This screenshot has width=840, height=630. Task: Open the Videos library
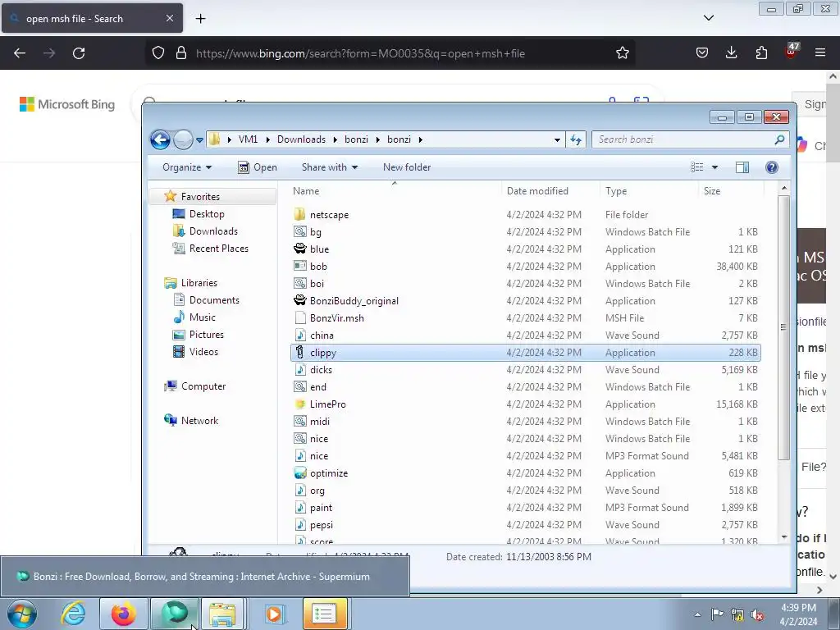[x=203, y=351]
